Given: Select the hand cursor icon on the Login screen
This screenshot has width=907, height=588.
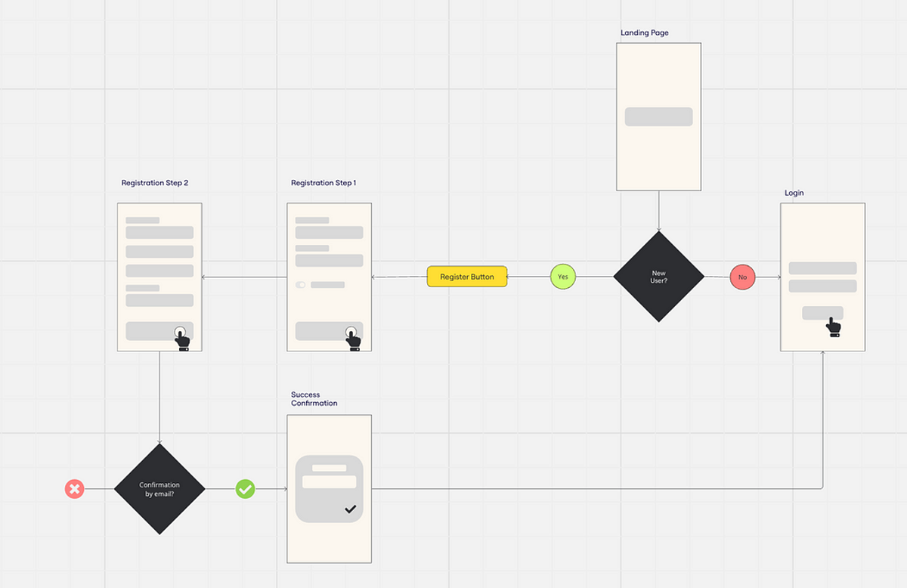Looking at the screenshot, I should coord(834,325).
